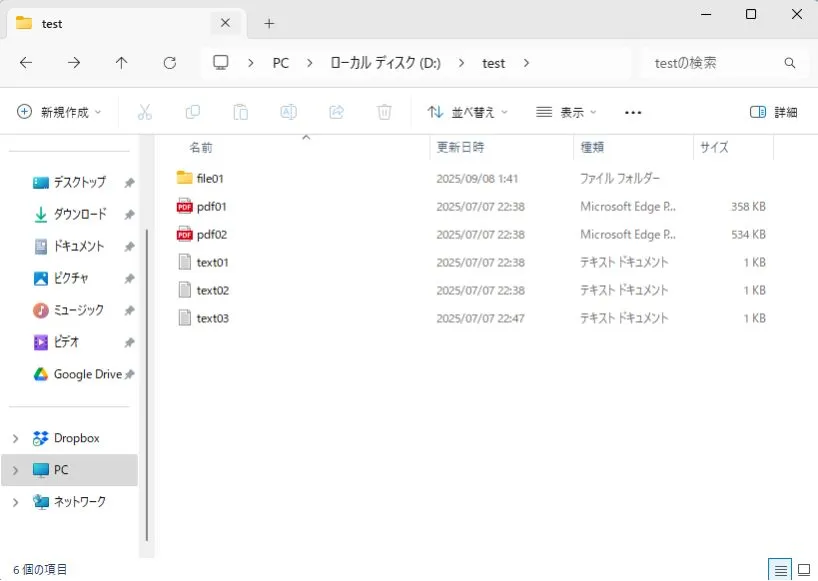Switch to large icons view layout
The image size is (818, 581).
pyautogui.click(x=803, y=569)
